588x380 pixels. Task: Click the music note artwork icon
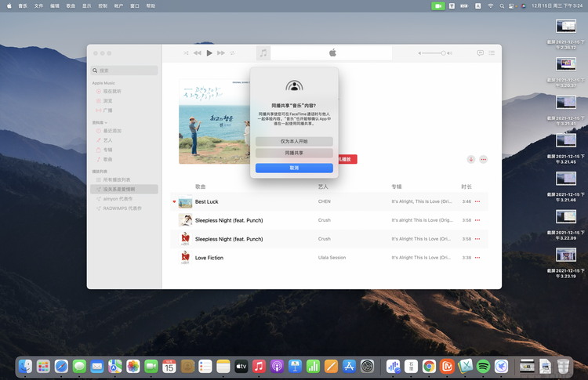tap(263, 52)
